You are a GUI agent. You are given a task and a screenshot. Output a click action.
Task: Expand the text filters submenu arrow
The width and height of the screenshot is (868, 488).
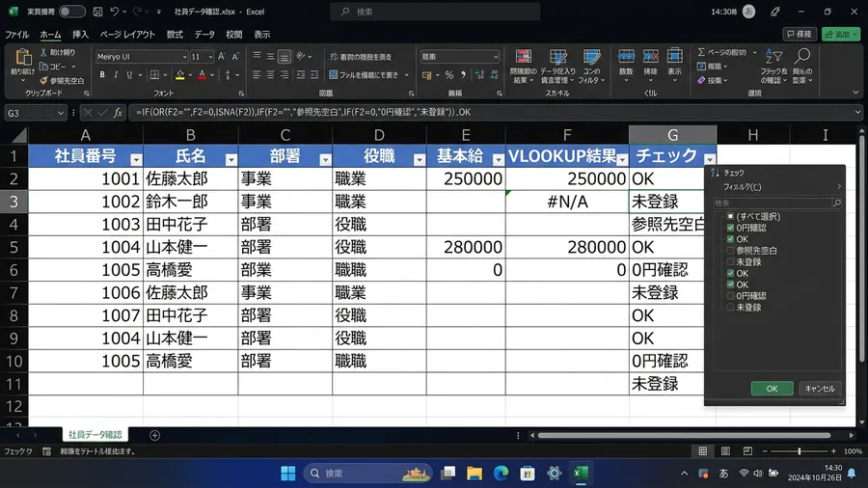click(x=839, y=187)
